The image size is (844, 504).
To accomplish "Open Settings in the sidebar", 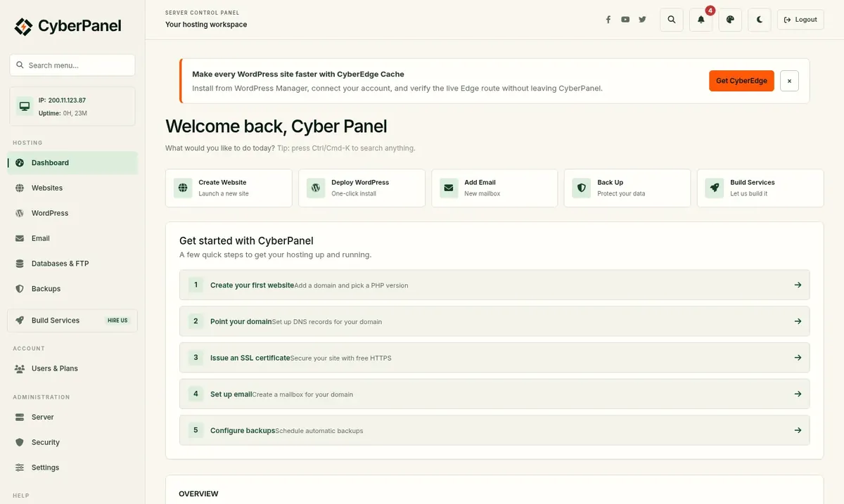I will click(x=72, y=467).
